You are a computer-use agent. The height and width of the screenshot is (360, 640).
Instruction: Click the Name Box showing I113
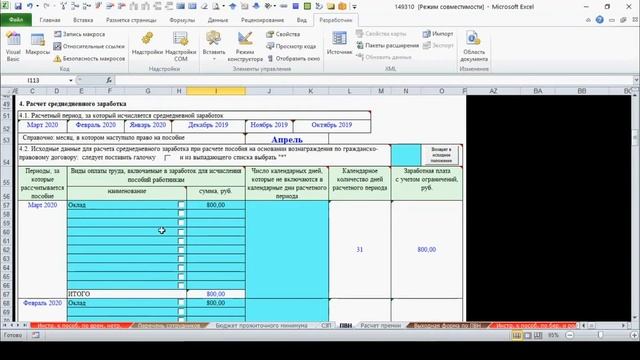pyautogui.click(x=33, y=80)
